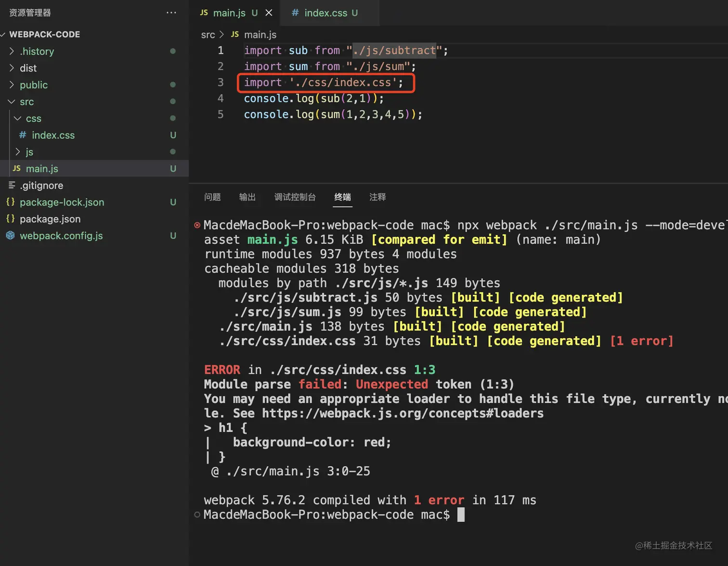Click './src/main.js 3:0-25' in terminal output

(x=298, y=471)
